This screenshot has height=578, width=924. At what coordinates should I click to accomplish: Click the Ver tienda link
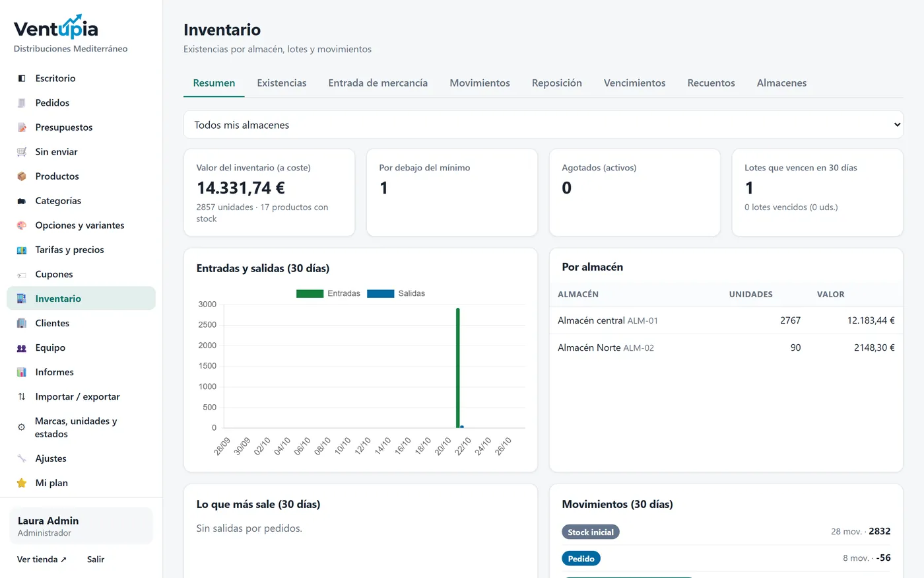[x=42, y=560]
